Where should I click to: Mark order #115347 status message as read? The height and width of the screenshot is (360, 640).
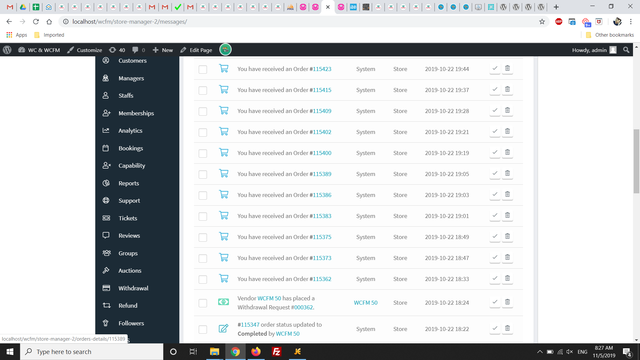pyautogui.click(x=495, y=329)
